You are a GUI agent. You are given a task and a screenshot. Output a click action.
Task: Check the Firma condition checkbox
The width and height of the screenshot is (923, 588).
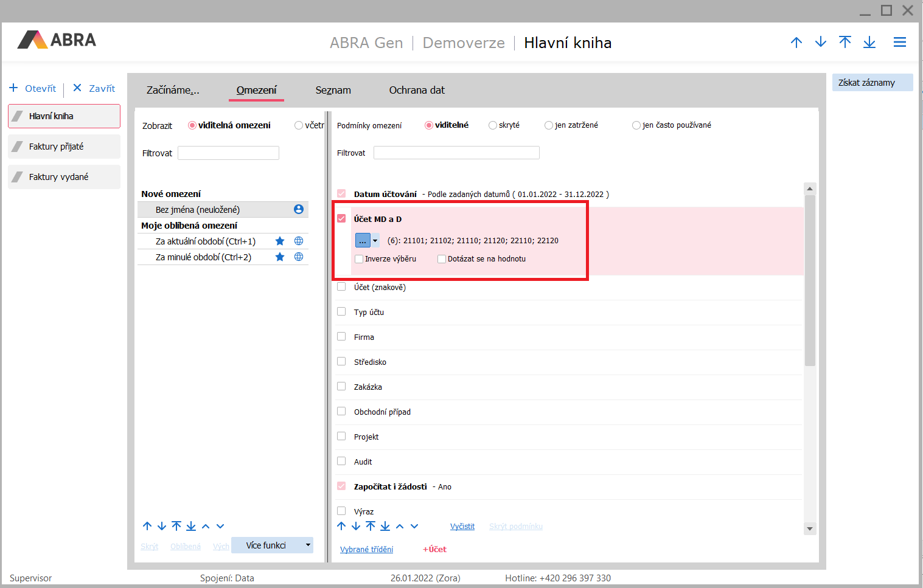click(341, 336)
